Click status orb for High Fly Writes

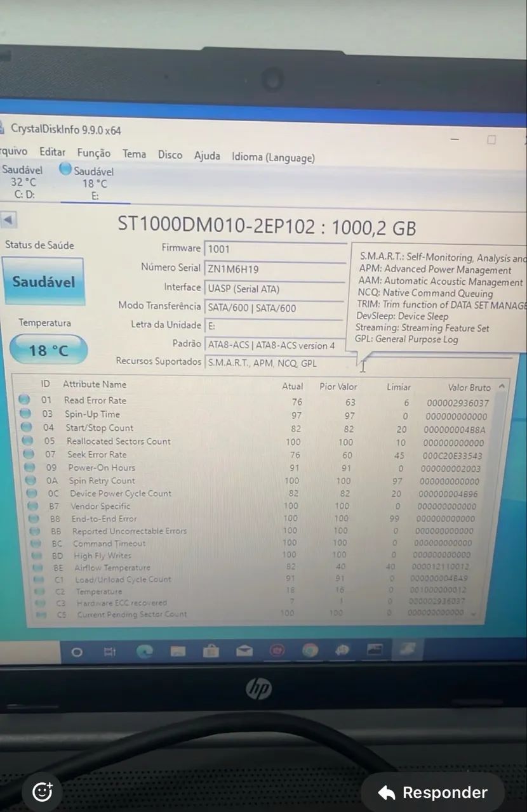click(x=37, y=555)
